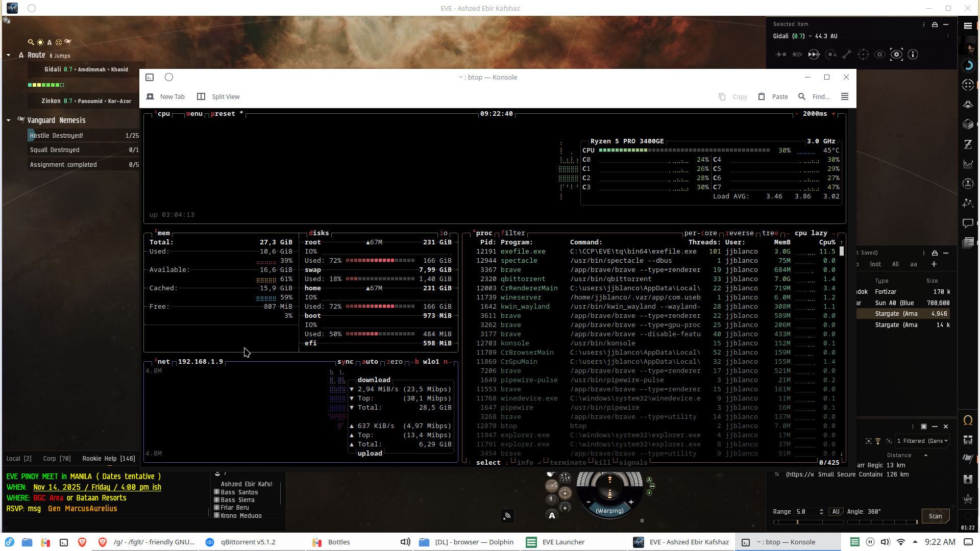Decrease ship speed with HUD minus

tap(589, 502)
